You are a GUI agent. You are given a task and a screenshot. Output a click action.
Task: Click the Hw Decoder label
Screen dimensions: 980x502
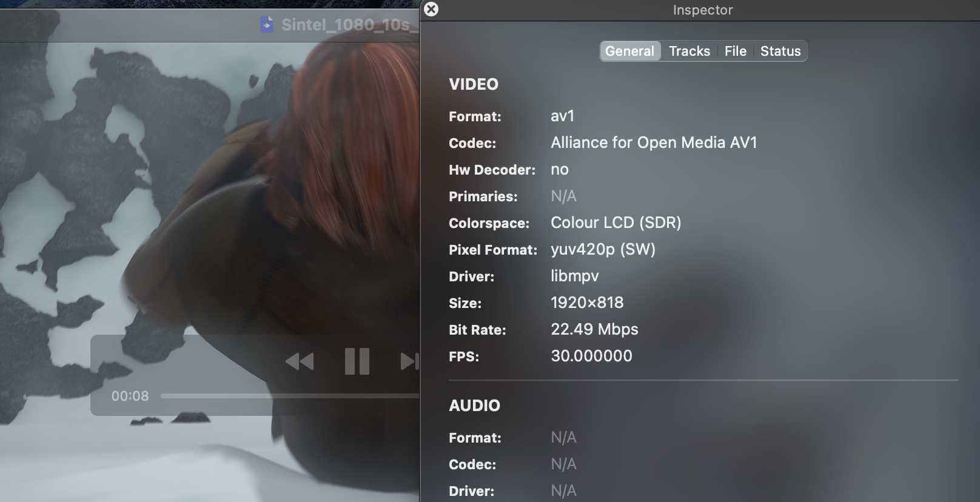click(492, 170)
